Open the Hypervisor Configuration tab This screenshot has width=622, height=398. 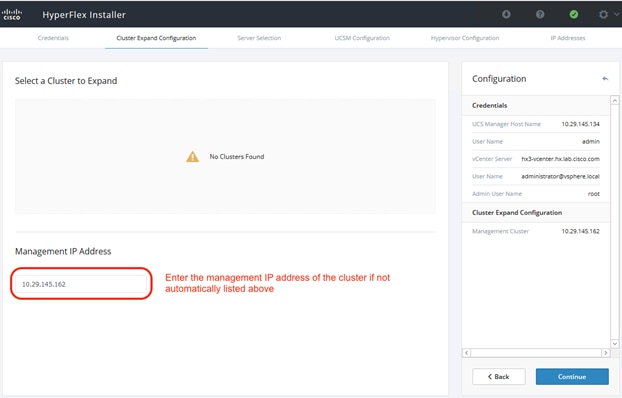465,38
